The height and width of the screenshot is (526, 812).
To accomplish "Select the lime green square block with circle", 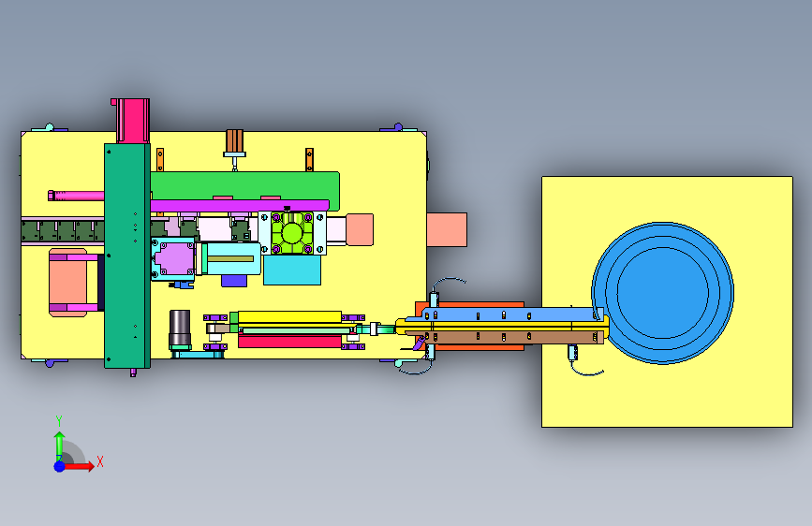I will coord(292,233).
